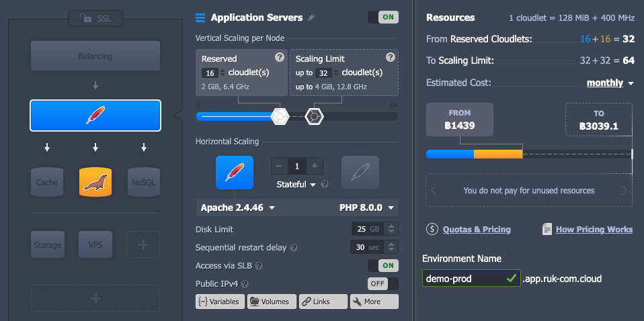Open the Reserved cloudlets help question mark
The width and height of the screenshot is (644, 321).
click(x=280, y=57)
